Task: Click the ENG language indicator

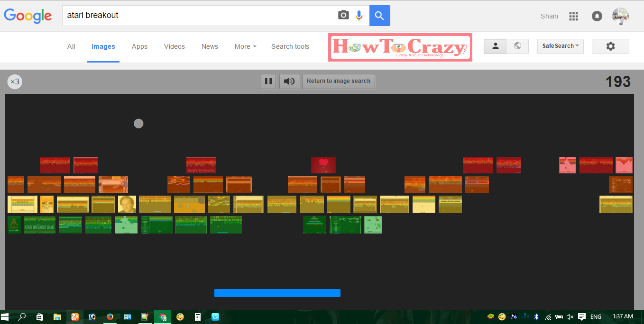Action: click(596, 317)
